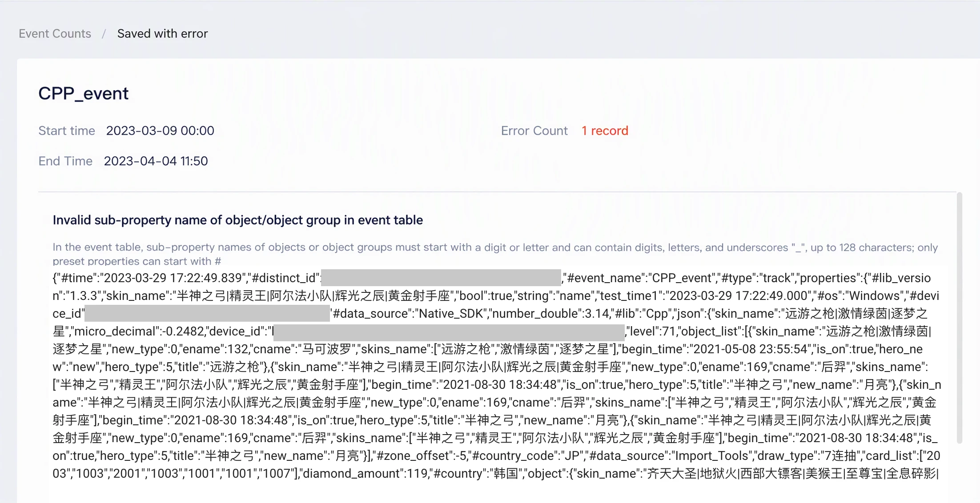Click the Error Count label
This screenshot has height=503, width=980.
534,131
